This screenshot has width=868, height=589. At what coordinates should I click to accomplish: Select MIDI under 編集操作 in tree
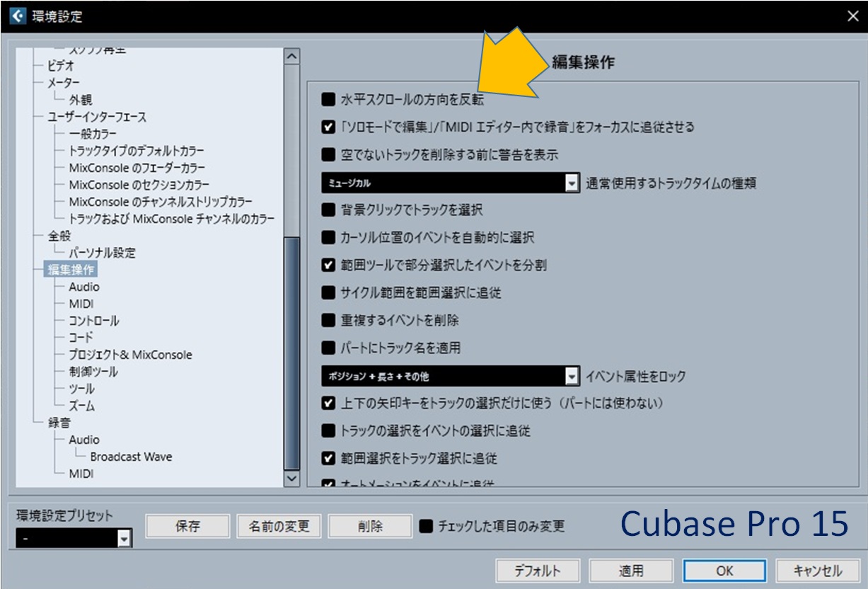tap(81, 304)
